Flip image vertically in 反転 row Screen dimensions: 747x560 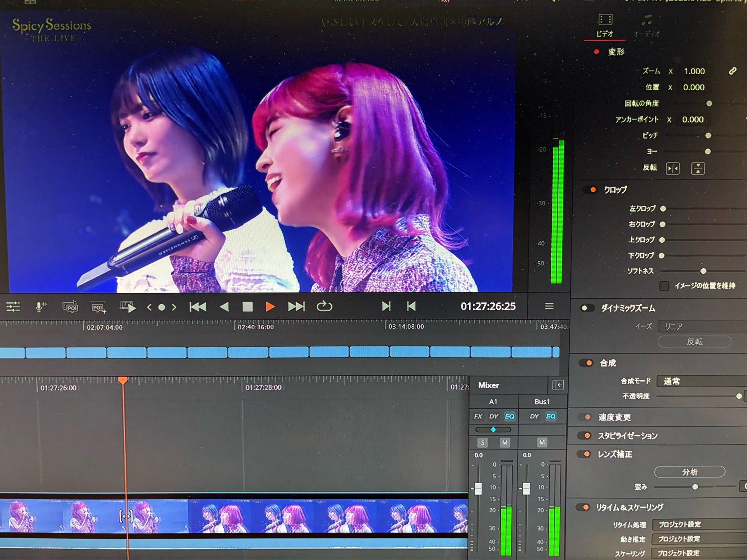click(x=698, y=168)
